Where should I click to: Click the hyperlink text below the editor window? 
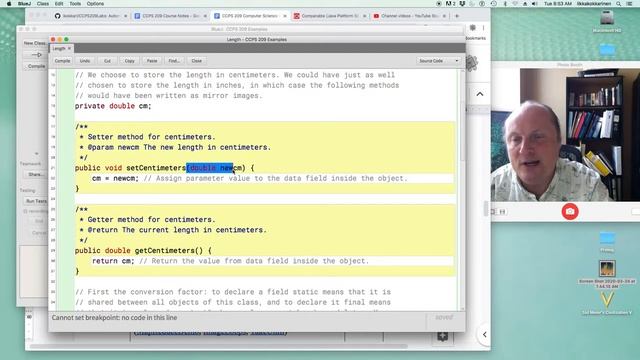coord(211,333)
